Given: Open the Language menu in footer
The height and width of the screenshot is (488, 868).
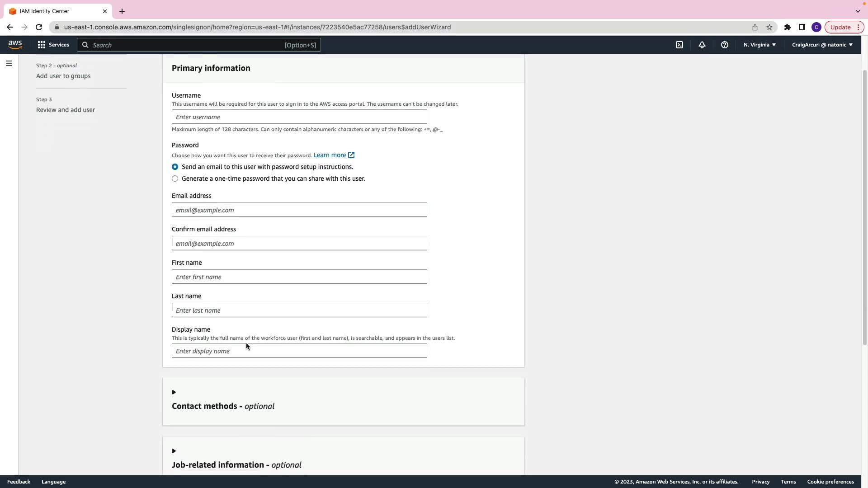Looking at the screenshot, I should coord(53,482).
